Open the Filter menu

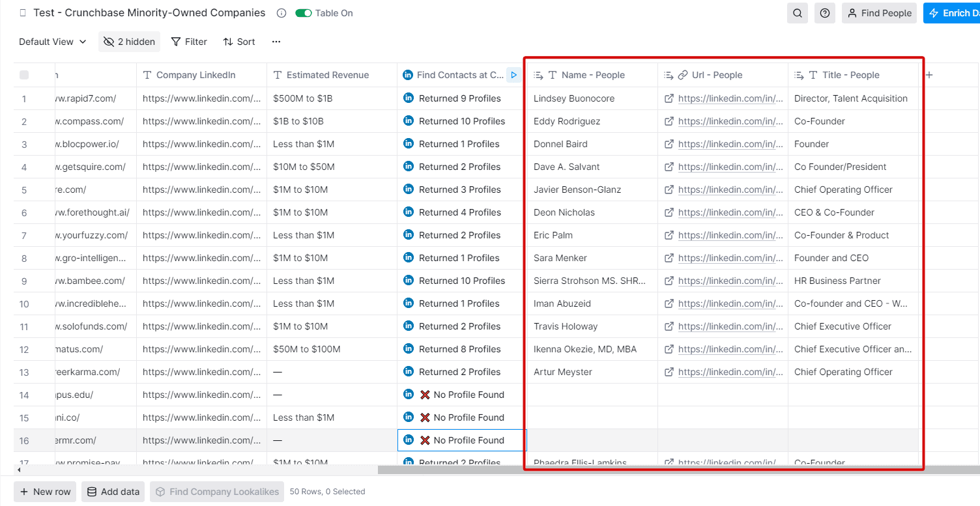189,42
